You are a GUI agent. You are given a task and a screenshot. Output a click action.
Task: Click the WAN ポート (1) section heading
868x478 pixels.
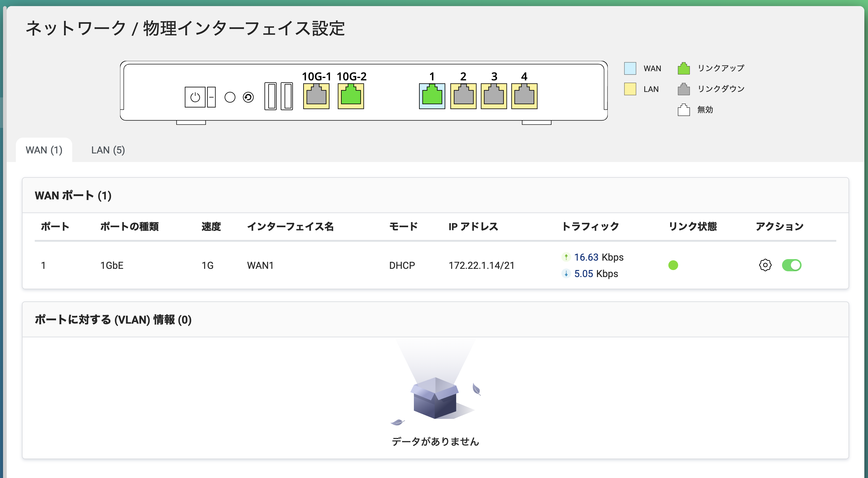(x=73, y=195)
